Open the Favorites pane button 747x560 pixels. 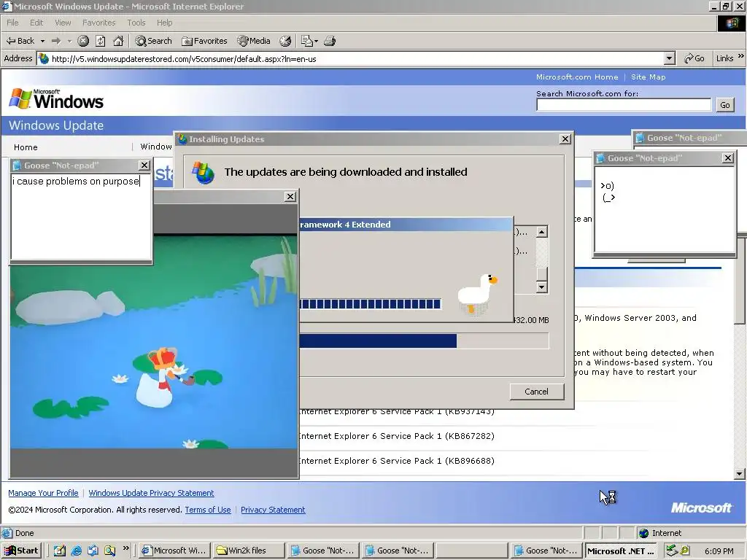coord(204,41)
